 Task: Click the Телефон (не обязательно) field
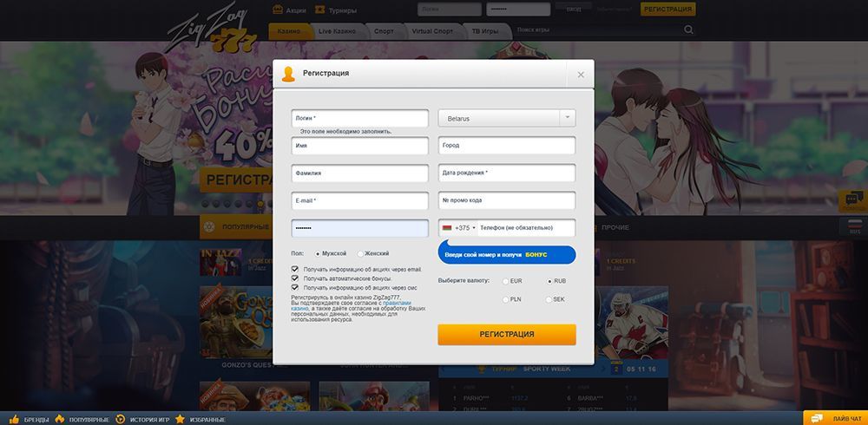pos(526,228)
